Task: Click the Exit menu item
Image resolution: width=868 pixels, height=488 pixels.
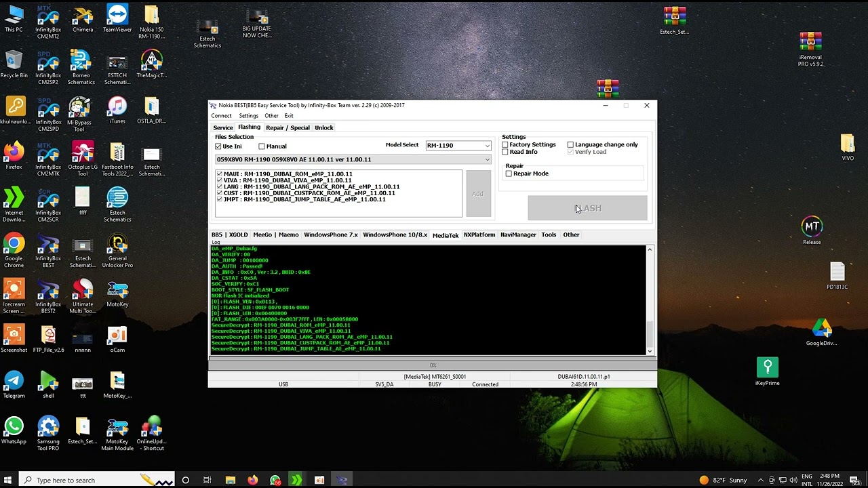Action: coord(289,116)
